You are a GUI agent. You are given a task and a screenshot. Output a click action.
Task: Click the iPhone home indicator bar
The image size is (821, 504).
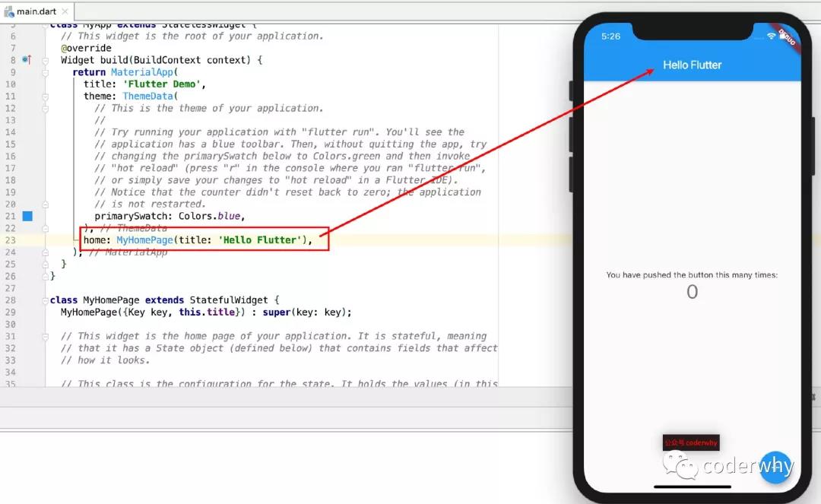click(x=693, y=487)
